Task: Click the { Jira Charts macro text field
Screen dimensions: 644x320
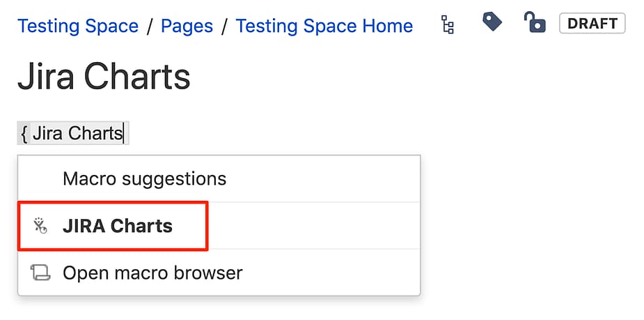Action: pyautogui.click(x=73, y=133)
